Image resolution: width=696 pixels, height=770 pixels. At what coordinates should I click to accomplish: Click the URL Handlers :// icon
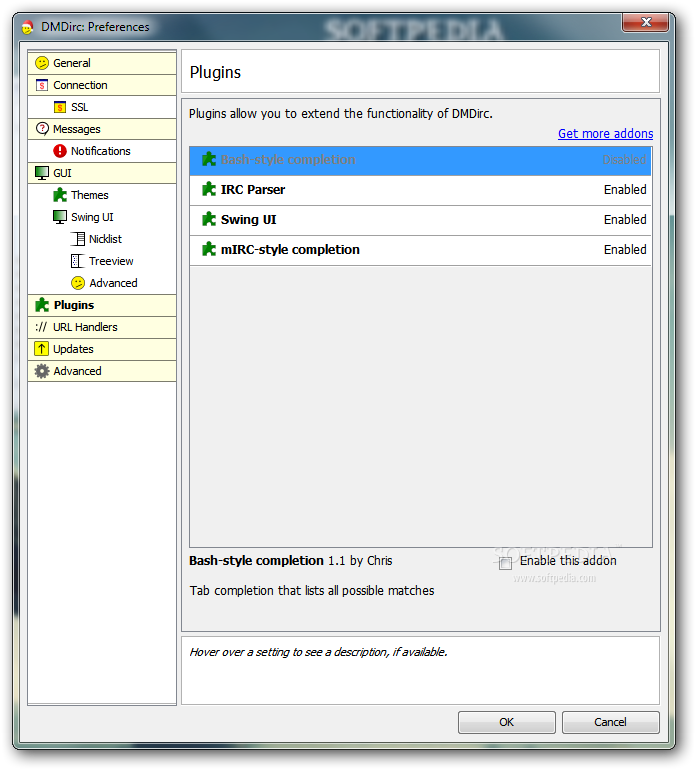coord(41,327)
